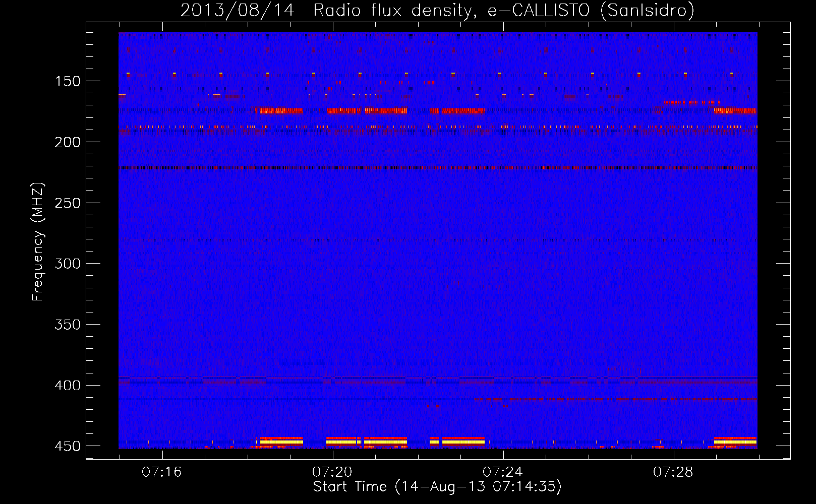
Task: Click the 07:24 time tick label
Action: tap(502, 472)
